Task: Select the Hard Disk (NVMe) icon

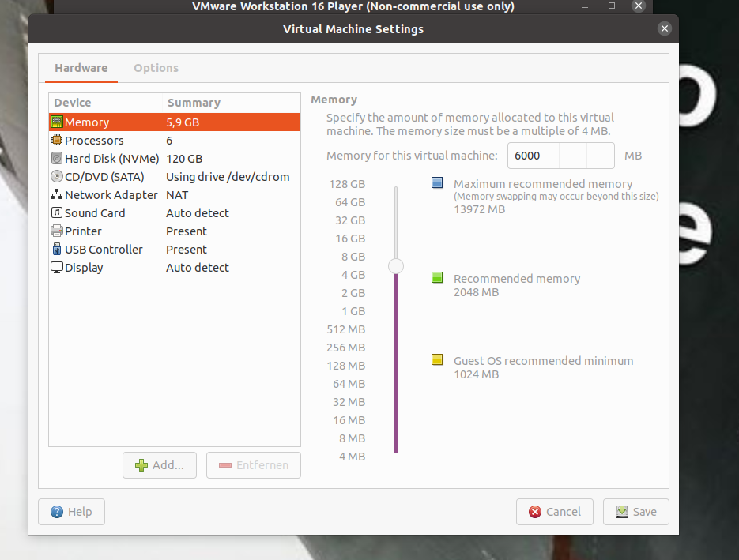Action: 57,159
